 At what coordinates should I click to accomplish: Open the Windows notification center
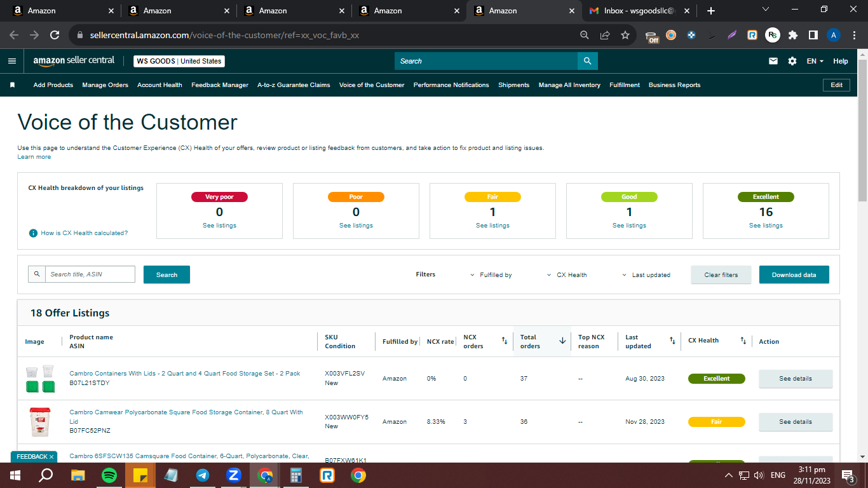point(848,475)
